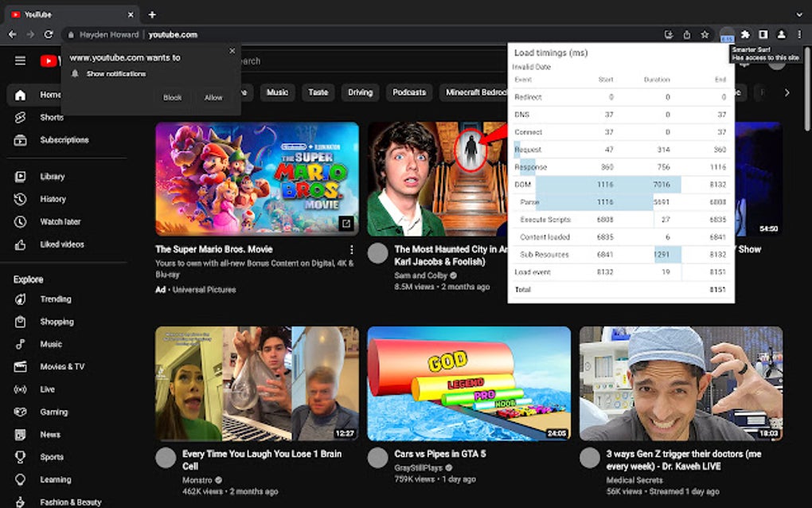Image resolution: width=812 pixels, height=508 pixels.
Task: Open the Library via its icon
Action: pyautogui.click(x=19, y=176)
